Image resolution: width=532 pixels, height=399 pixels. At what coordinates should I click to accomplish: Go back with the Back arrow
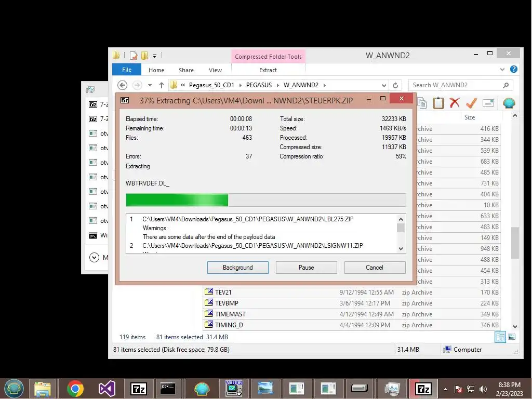[123, 85]
